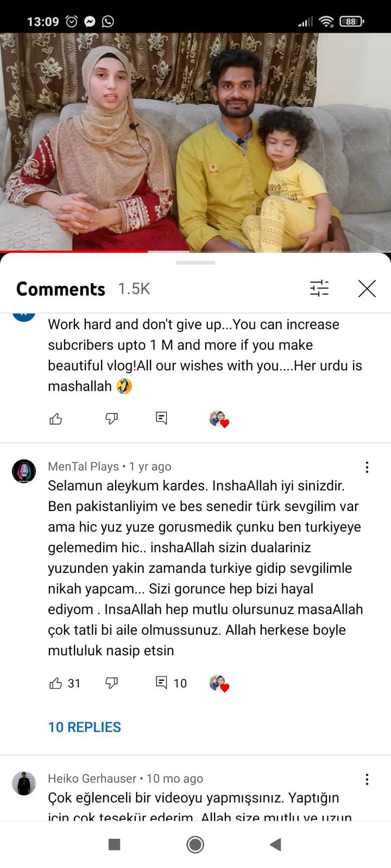Open Heiko Gerhauser channel name link
The height and width of the screenshot is (868, 391).
tap(92, 778)
